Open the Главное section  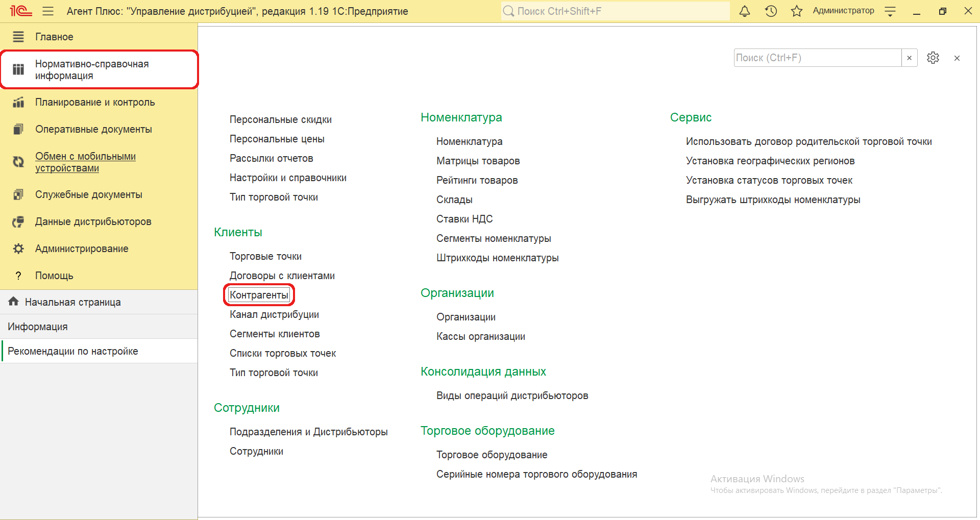tap(54, 37)
